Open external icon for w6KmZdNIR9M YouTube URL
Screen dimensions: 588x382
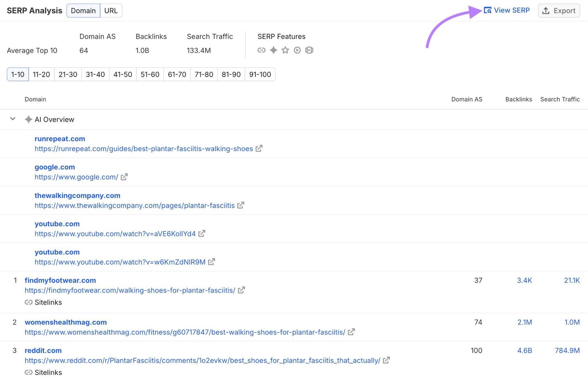click(211, 262)
